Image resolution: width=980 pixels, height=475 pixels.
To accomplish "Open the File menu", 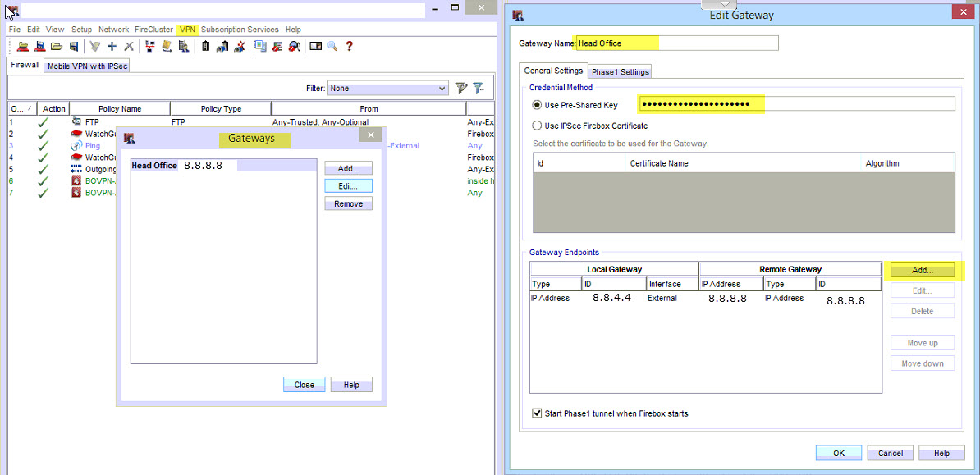I will tap(15, 30).
